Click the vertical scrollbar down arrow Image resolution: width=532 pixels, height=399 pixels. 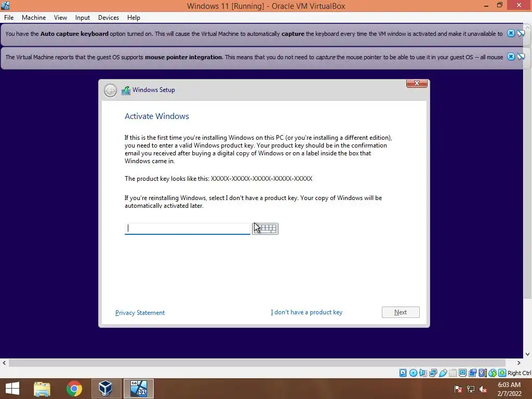[x=527, y=354]
